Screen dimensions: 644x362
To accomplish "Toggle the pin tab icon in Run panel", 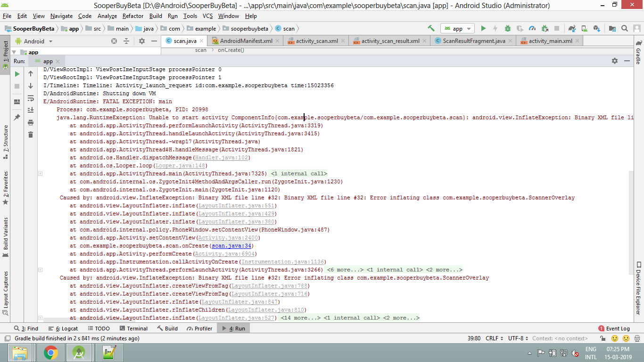I will (x=17, y=117).
